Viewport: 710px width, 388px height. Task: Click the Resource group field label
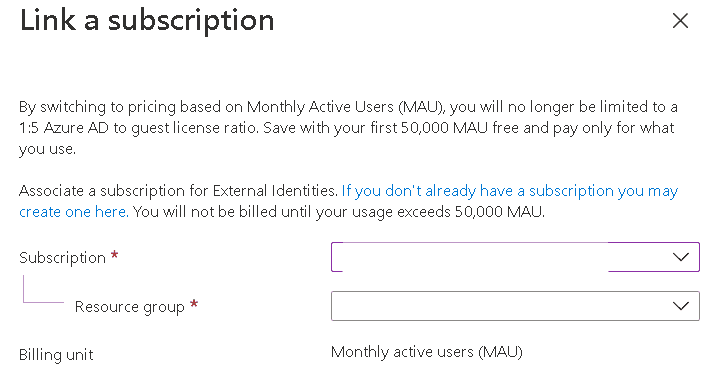[130, 307]
